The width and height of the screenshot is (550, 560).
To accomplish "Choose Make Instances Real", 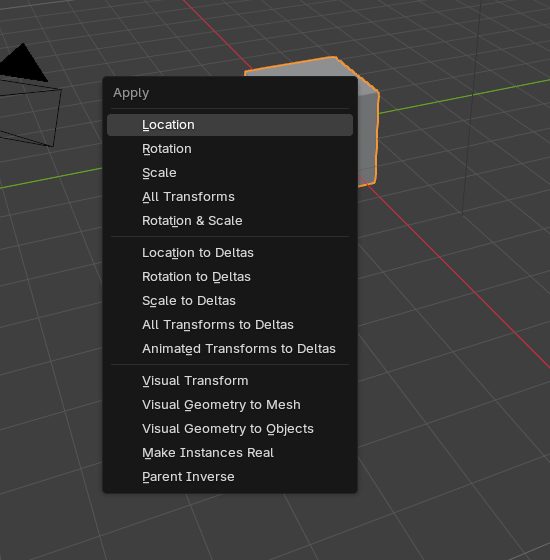I will pyautogui.click(x=230, y=452).
